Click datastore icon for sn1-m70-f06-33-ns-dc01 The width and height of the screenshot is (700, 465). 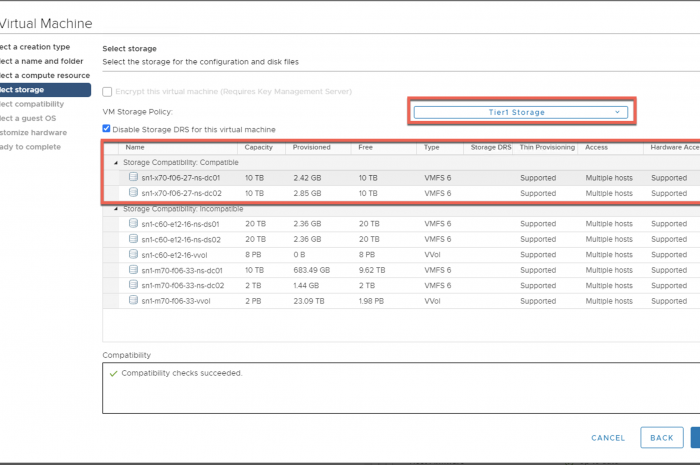coord(133,270)
